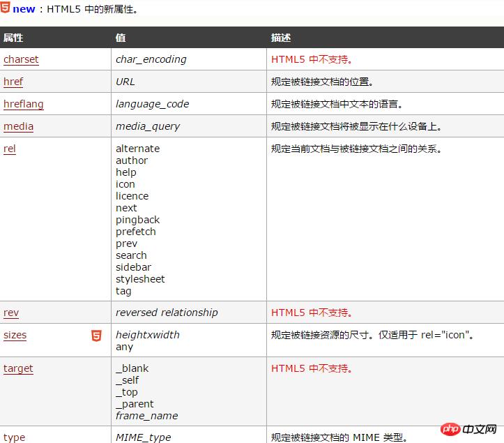The height and width of the screenshot is (443, 504).
Task: Click the 'alternate' rel value
Action: 137,149
